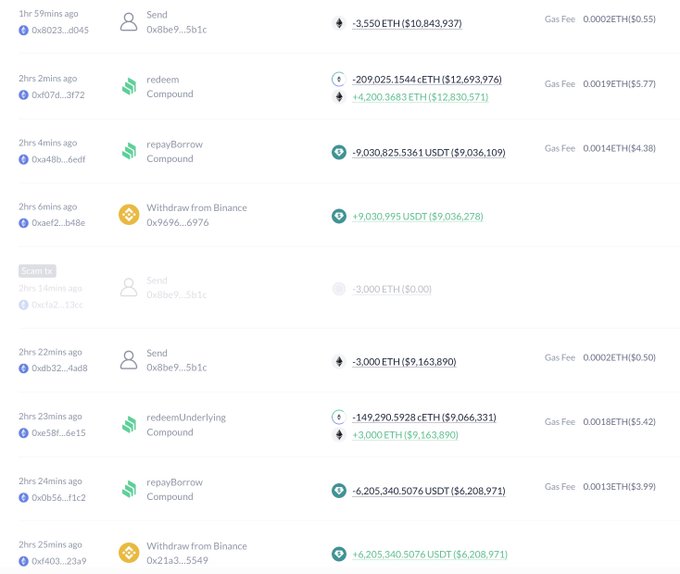This screenshot has width=680, height=574.
Task: Open transaction hash 0xe58f...6e15
Action: tap(59, 433)
